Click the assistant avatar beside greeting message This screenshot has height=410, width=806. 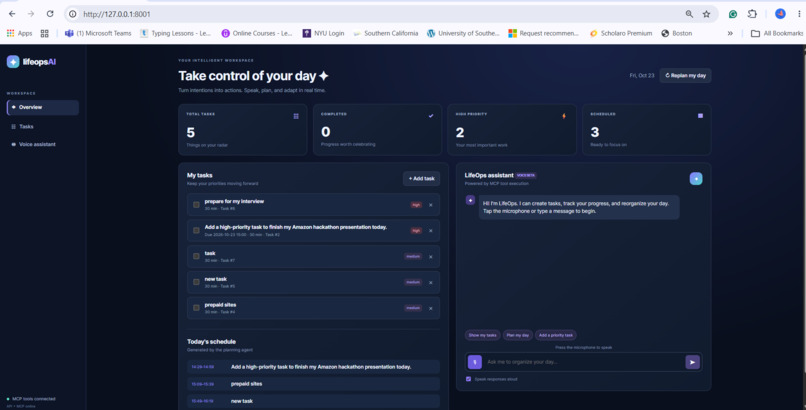470,200
